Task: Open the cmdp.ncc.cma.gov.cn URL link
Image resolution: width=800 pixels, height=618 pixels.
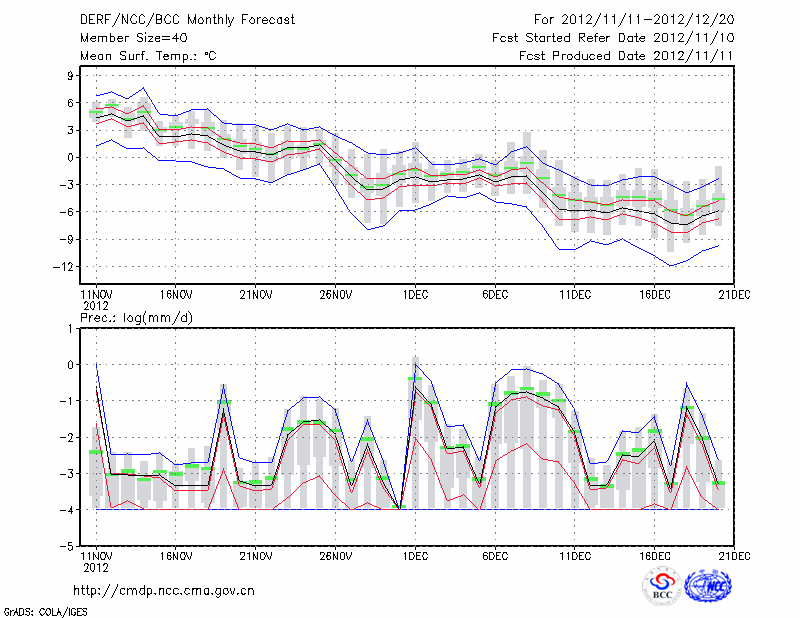Action: [x=164, y=590]
